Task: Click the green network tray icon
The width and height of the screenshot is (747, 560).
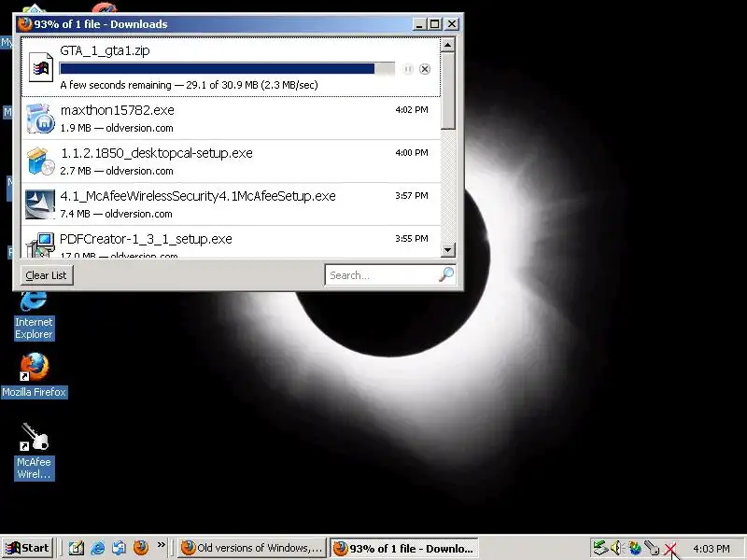Action: [600, 548]
